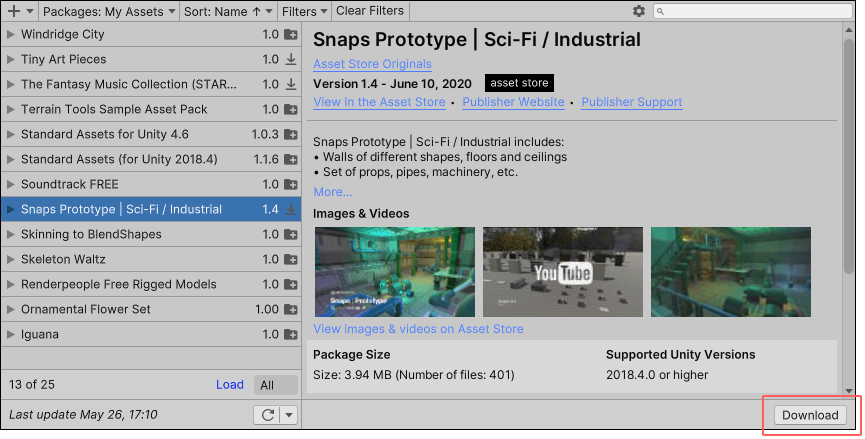Click the Download button
This screenshot has width=865, height=439.
pos(810,415)
